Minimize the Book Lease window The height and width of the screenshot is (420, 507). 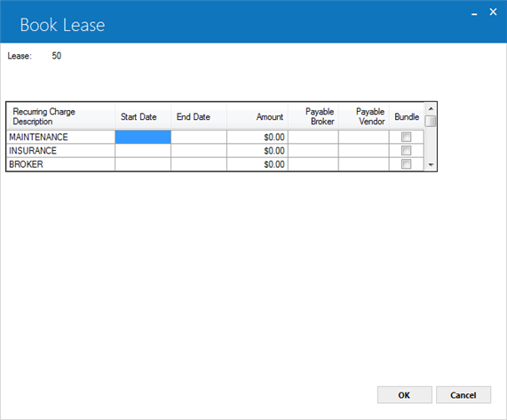click(474, 13)
